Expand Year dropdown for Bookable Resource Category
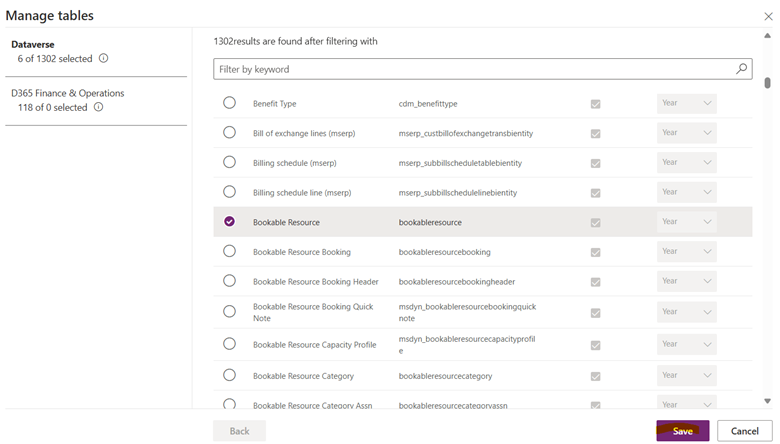Viewport: 780px width, 444px height. (686, 376)
